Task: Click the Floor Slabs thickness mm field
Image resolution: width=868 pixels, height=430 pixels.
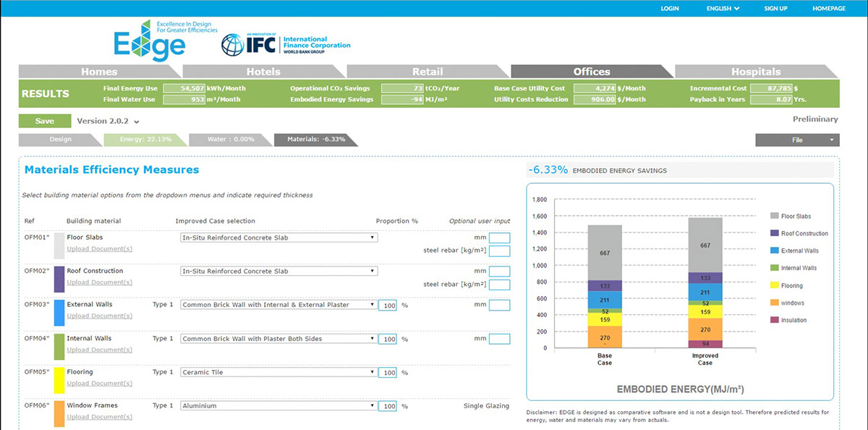Action: [499, 237]
